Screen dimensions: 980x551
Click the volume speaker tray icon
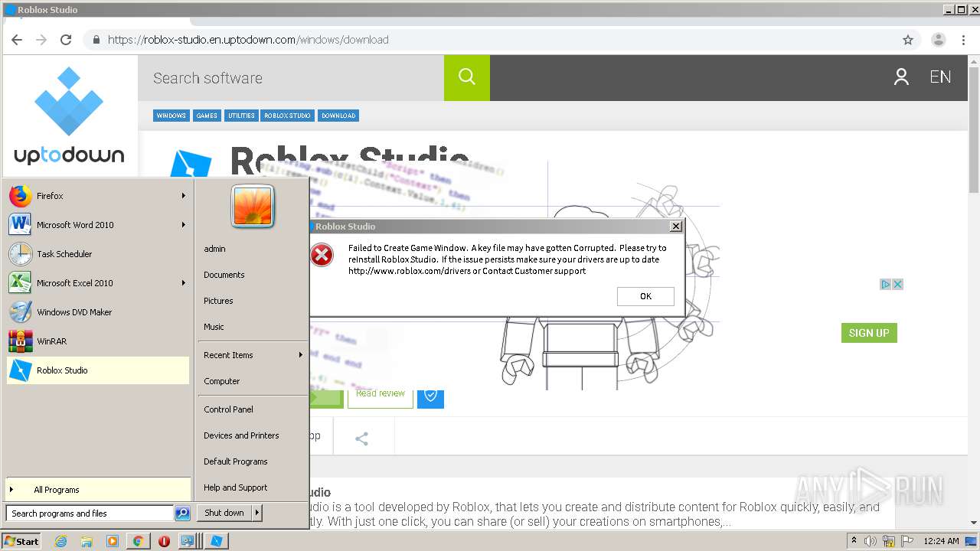(x=871, y=541)
